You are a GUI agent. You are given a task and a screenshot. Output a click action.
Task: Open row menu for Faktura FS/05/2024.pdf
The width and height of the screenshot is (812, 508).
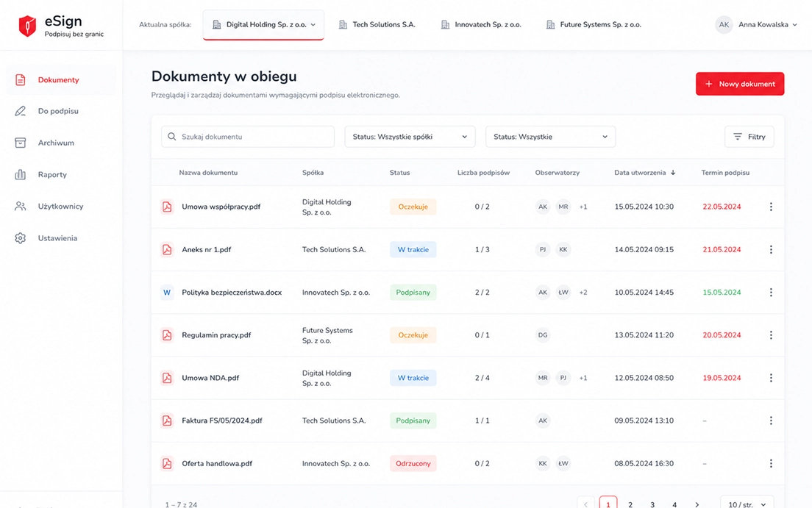[x=771, y=421]
